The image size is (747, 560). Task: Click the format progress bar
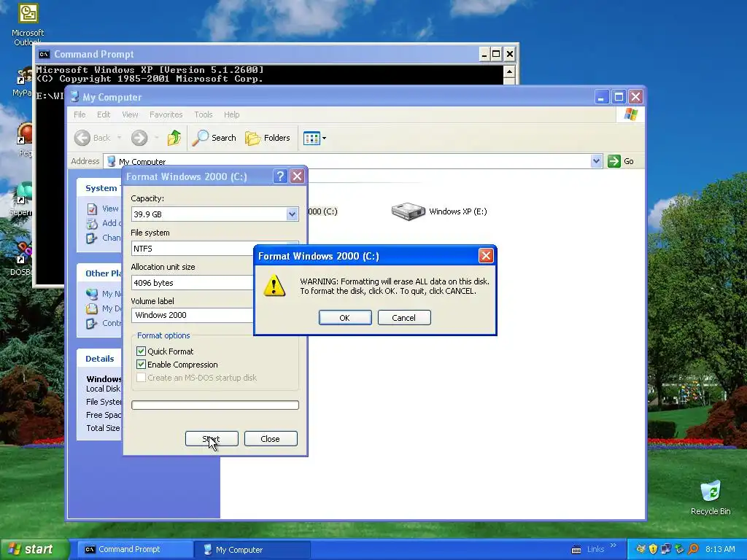pyautogui.click(x=215, y=405)
